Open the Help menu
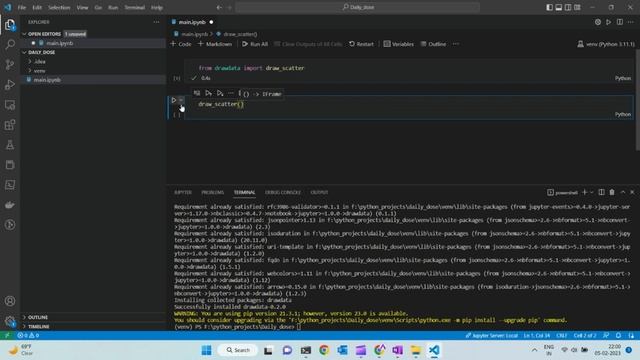 (x=157, y=7)
